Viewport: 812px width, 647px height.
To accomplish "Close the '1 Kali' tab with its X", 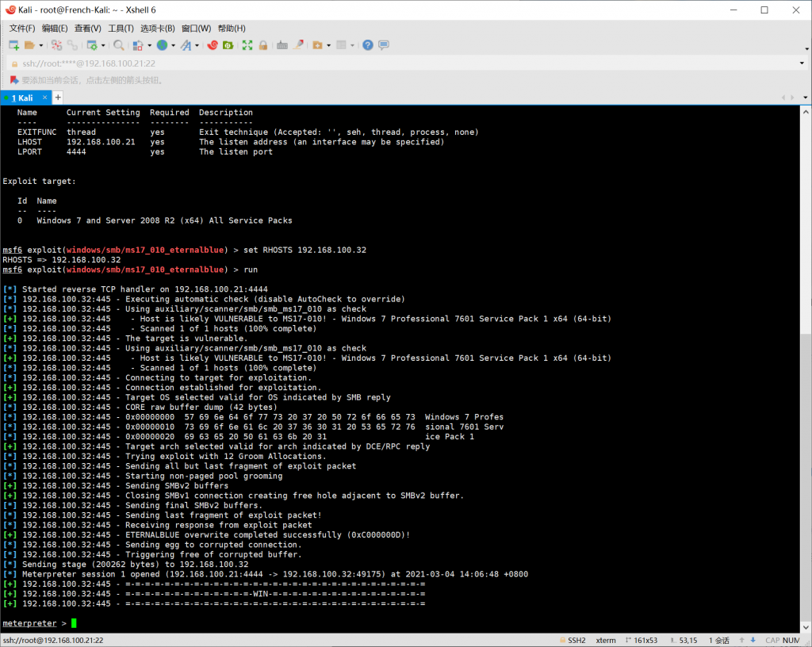I will point(45,98).
